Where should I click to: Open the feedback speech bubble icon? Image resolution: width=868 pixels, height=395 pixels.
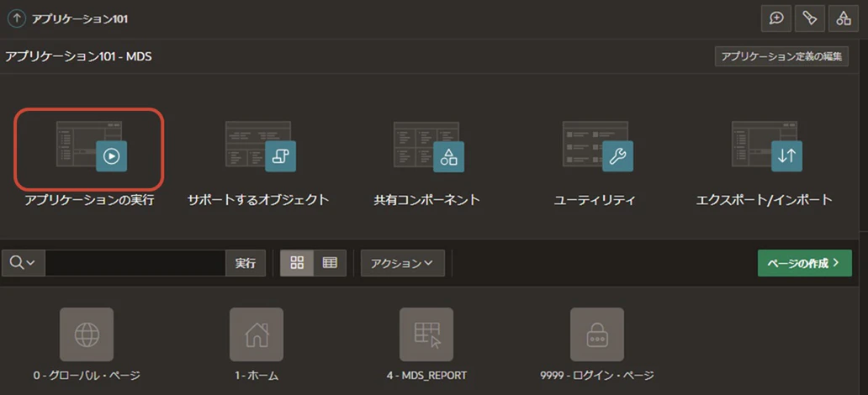click(x=776, y=18)
